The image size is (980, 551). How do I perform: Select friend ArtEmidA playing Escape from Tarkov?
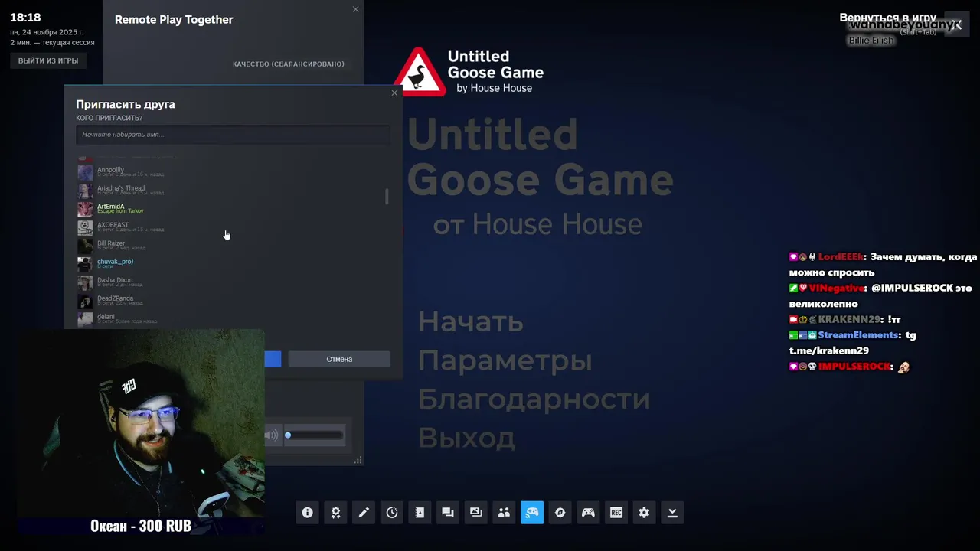(230, 209)
